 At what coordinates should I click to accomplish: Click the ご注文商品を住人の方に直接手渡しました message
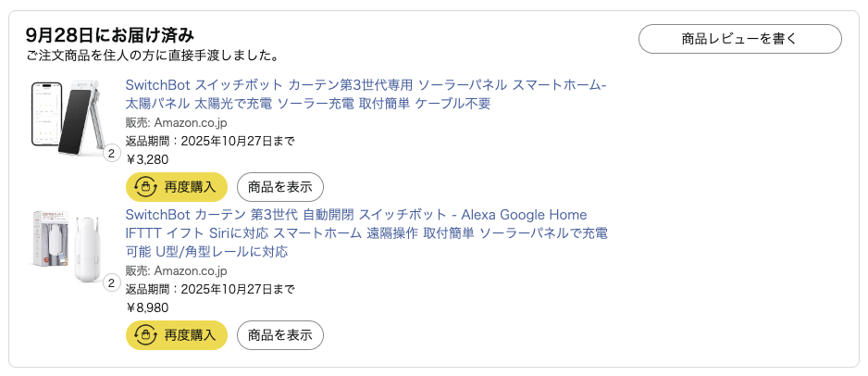coord(153,56)
